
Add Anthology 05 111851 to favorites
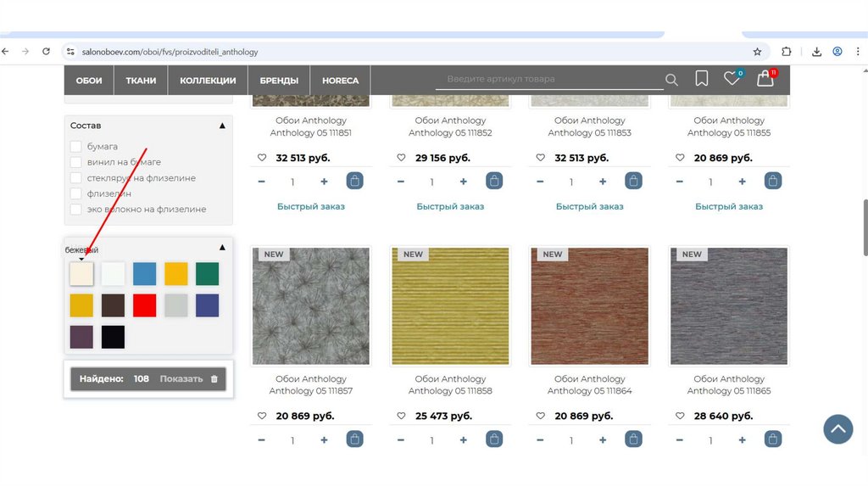262,158
